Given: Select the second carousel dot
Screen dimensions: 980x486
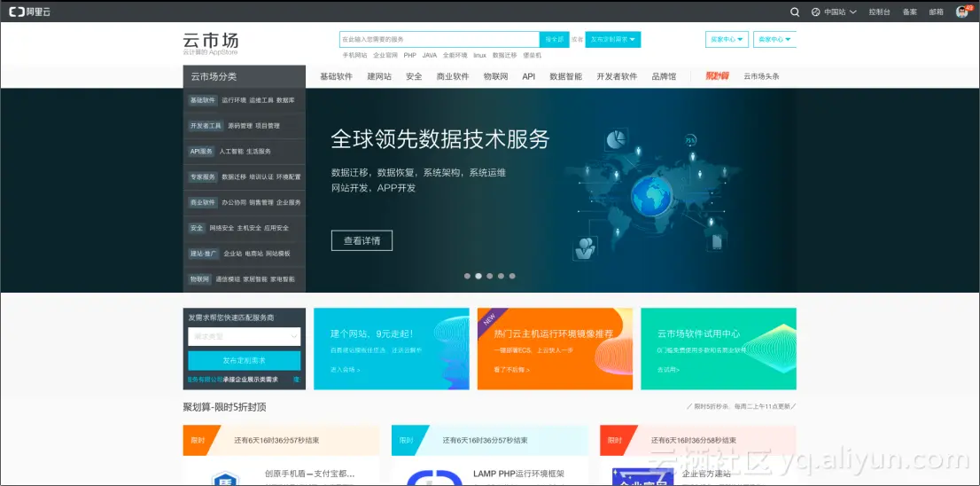Looking at the screenshot, I should coord(478,276).
